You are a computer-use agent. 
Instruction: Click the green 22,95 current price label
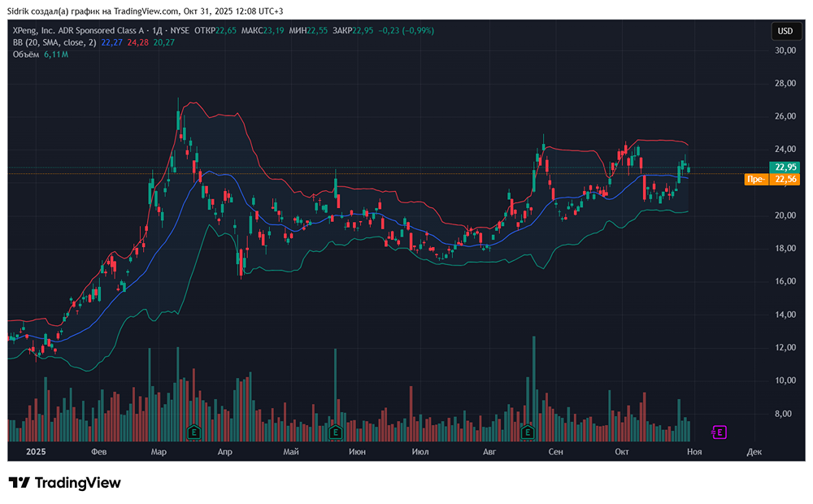pyautogui.click(x=785, y=167)
